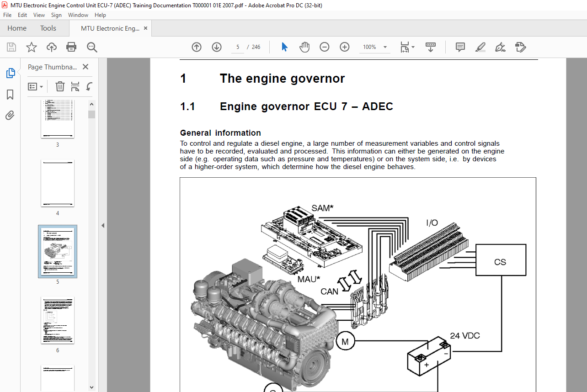Select the page 5 thumbnail

coord(58,251)
